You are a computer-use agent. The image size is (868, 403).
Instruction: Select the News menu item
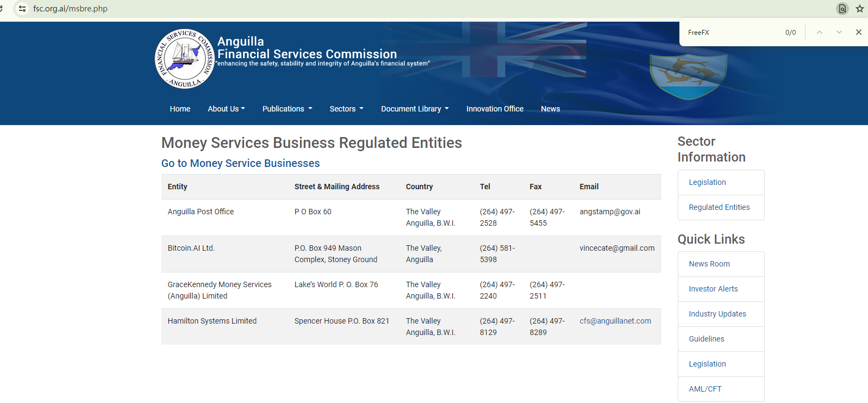click(x=550, y=109)
